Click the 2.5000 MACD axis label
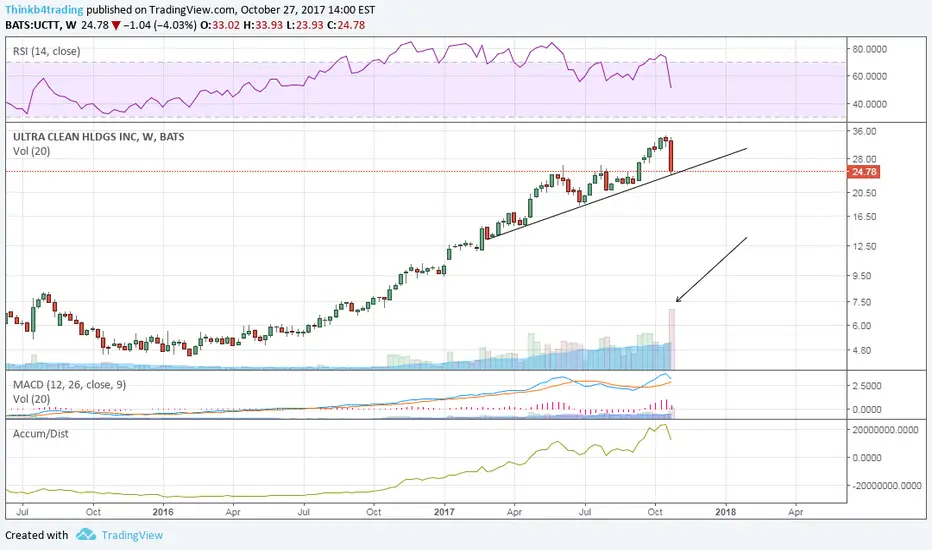Viewport: 932px width, 550px height. pos(867,386)
